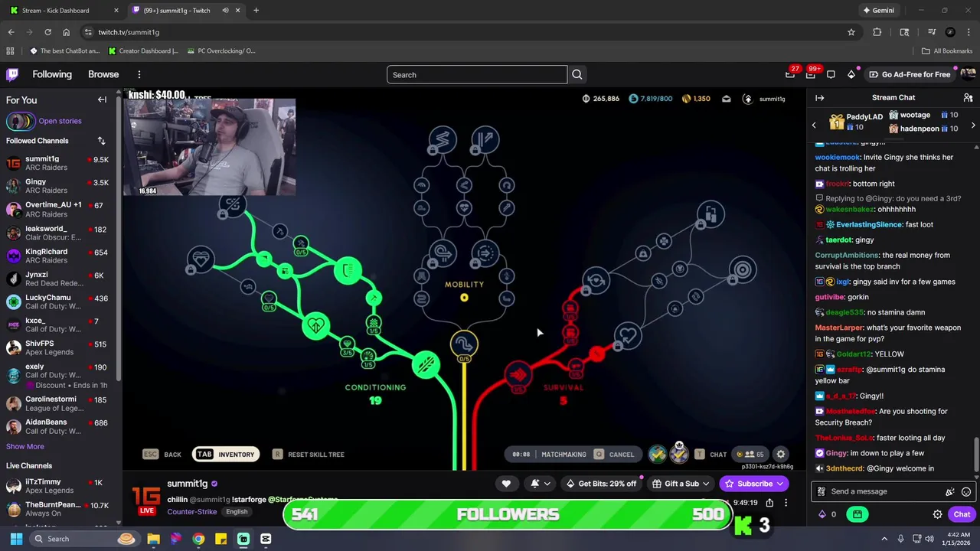Image resolution: width=980 pixels, height=551 pixels.
Task: Open Counter-Strike category link
Action: (192, 512)
